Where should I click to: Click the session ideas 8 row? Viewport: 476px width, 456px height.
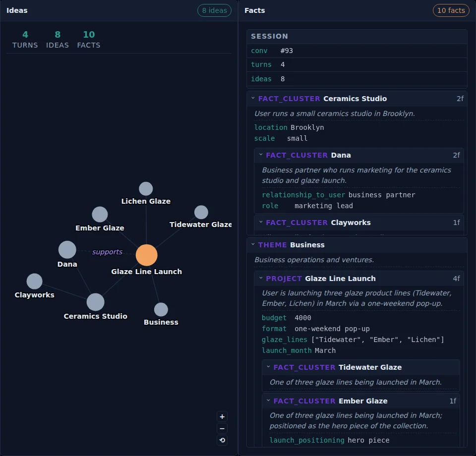357,79
